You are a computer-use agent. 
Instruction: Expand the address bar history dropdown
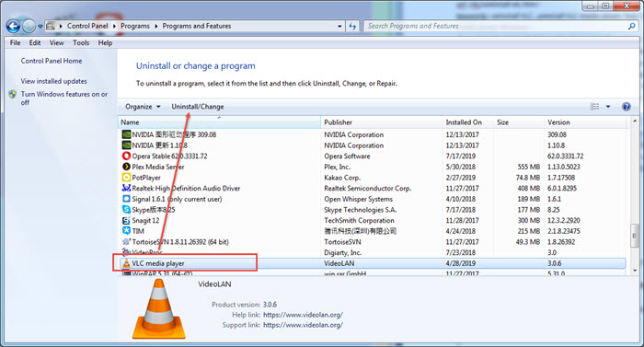click(339, 27)
